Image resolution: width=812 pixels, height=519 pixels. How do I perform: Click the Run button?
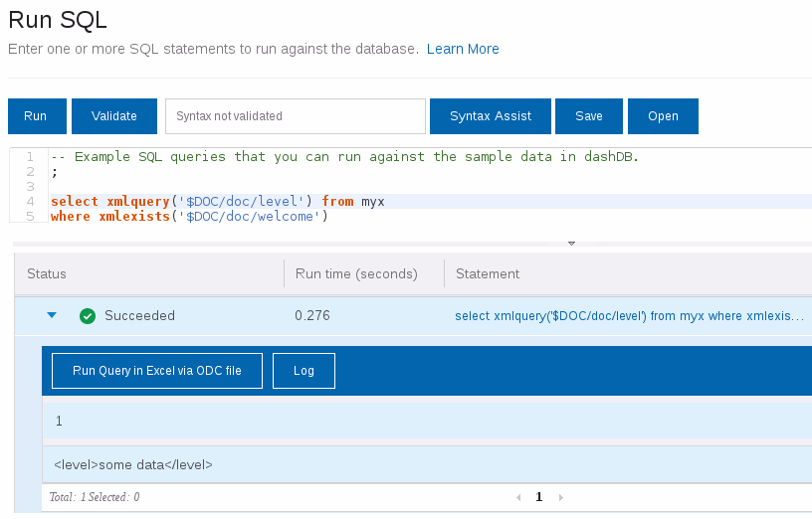pos(36,116)
